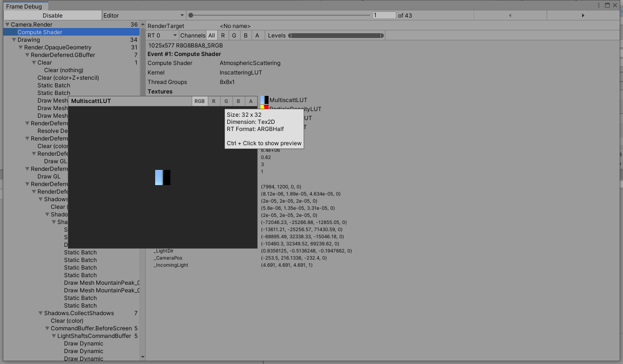Image resolution: width=623 pixels, height=364 pixels.
Task: Select Clear (color) under Shadows.CollectShadows
Action: click(67, 321)
